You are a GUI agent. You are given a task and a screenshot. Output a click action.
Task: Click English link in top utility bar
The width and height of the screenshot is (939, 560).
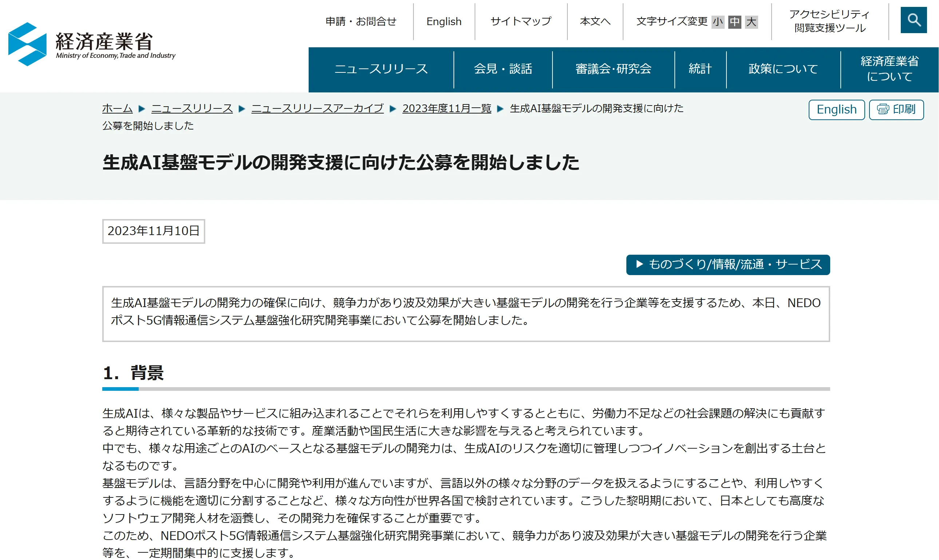pyautogui.click(x=444, y=21)
